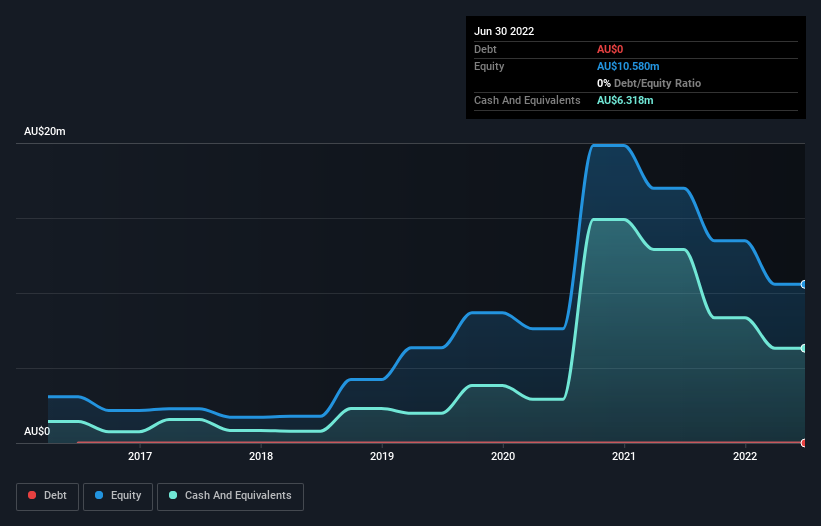Click the 2017 x-axis label

point(140,456)
